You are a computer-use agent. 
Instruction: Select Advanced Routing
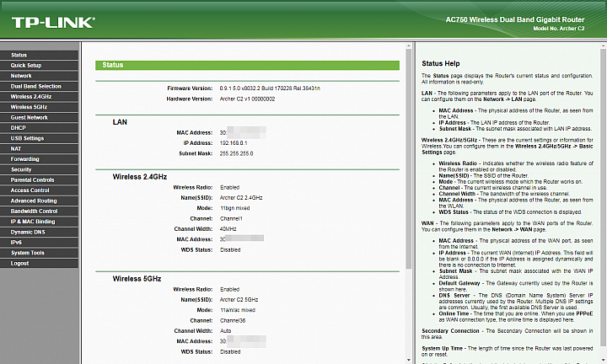(x=39, y=201)
